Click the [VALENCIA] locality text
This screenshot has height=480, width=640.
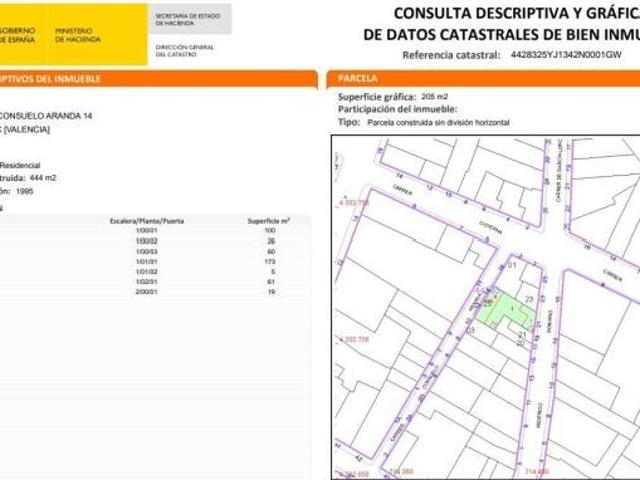coord(27,130)
